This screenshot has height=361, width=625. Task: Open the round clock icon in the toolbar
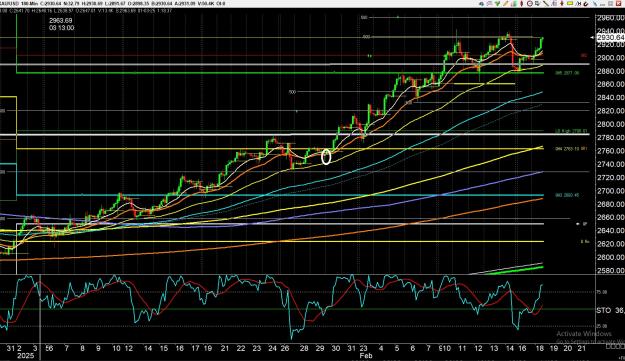pyautogui.click(x=530, y=4)
